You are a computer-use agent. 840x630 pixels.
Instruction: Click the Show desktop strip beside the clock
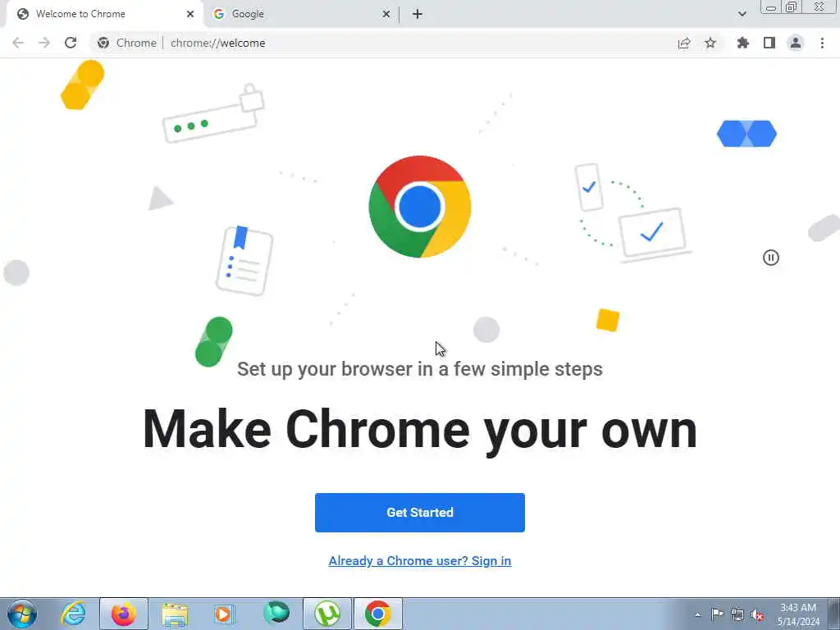pyautogui.click(x=833, y=614)
